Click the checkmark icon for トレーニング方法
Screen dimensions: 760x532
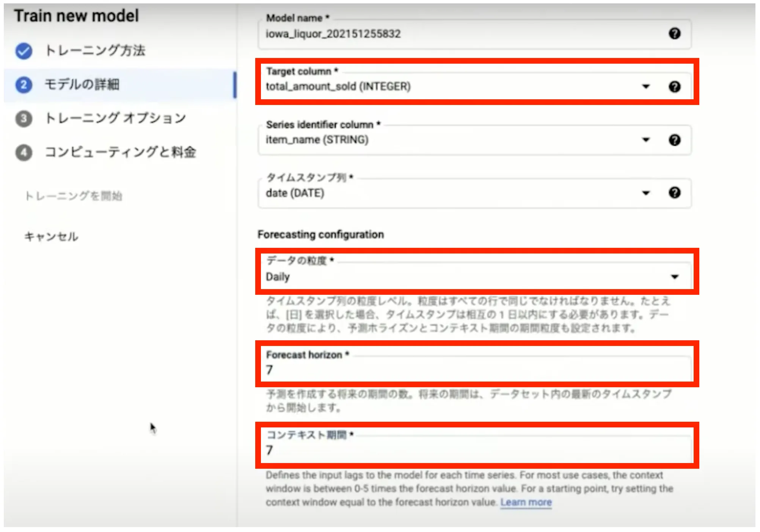pyautogui.click(x=24, y=51)
